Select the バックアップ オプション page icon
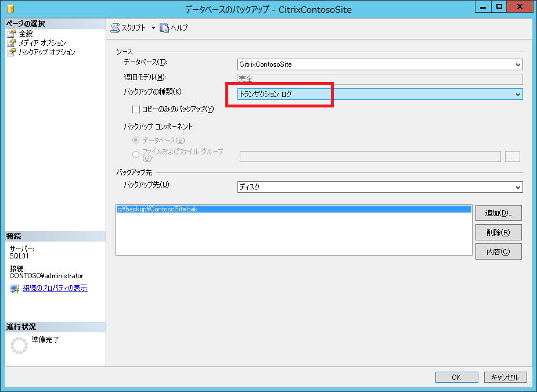The height and width of the screenshot is (392, 537). (12, 52)
